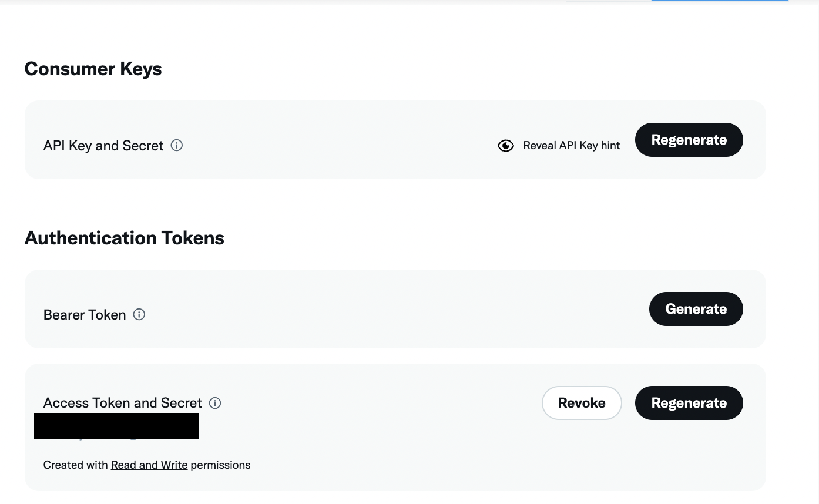Click info icon beside Access Token and Secret
819x504 pixels.
[215, 403]
